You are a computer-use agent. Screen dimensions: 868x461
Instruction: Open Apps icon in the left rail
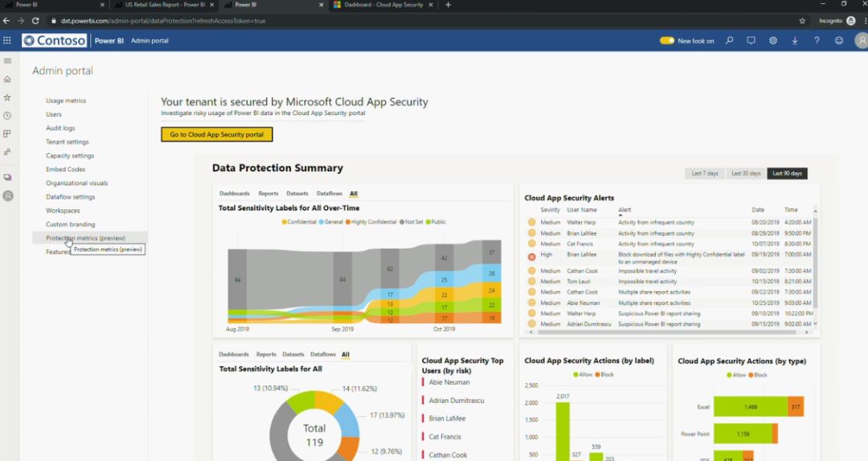[8, 134]
